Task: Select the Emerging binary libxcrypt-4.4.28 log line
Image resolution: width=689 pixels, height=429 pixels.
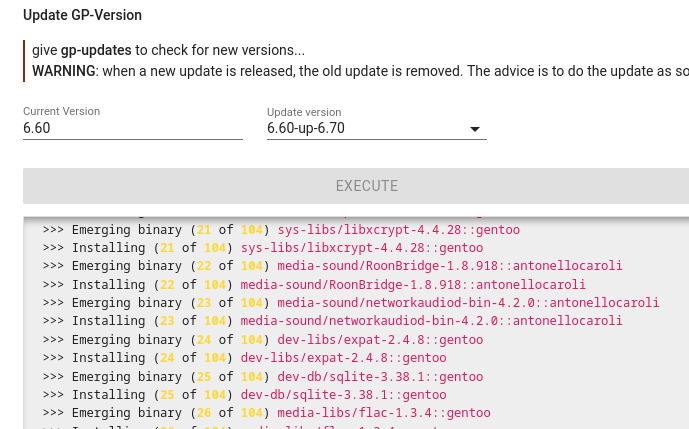Action: pyautogui.click(x=281, y=230)
